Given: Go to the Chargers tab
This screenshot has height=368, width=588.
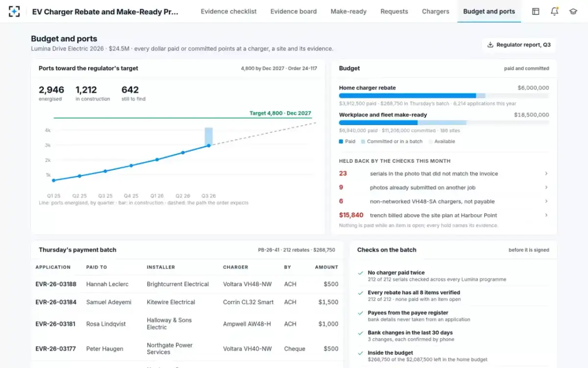Looking at the screenshot, I should pyautogui.click(x=436, y=11).
